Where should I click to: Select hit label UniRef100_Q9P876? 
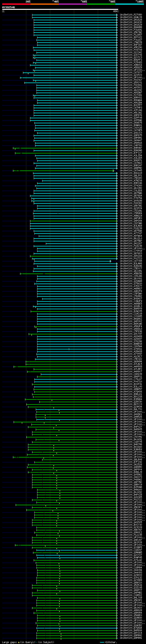click(131, 115)
